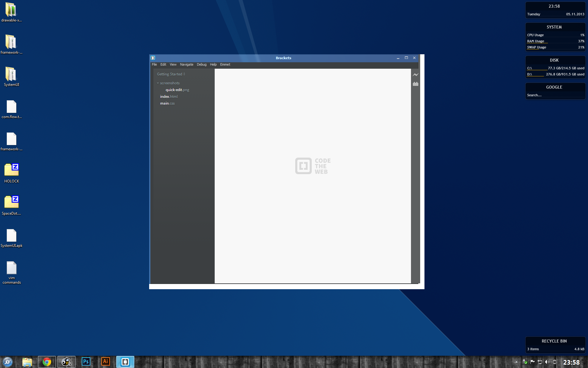This screenshot has height=368, width=588.
Task: Click the Help menu in Brackets
Action: (213, 64)
